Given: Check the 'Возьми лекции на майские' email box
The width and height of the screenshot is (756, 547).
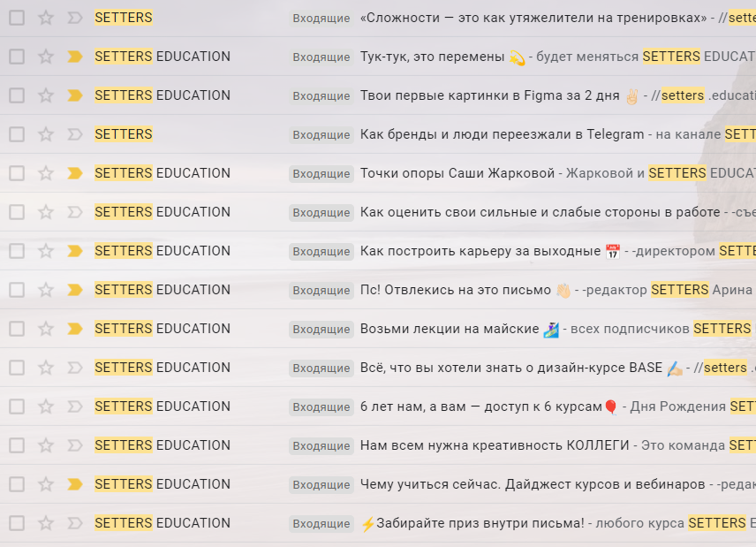Looking at the screenshot, I should pos(17,329).
